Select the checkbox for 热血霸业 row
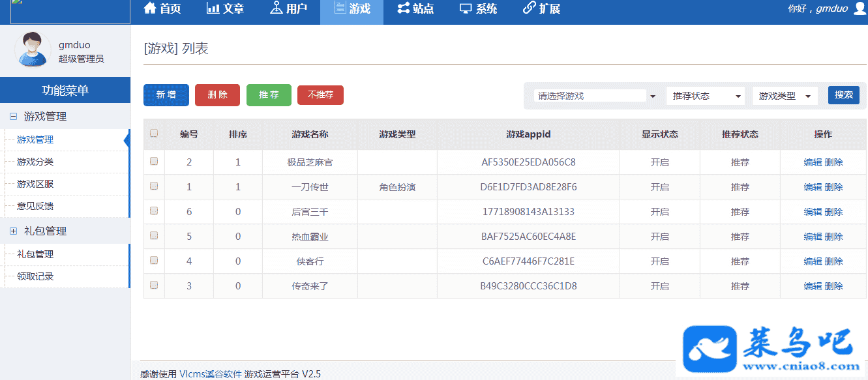This screenshot has width=868, height=380. [154, 235]
